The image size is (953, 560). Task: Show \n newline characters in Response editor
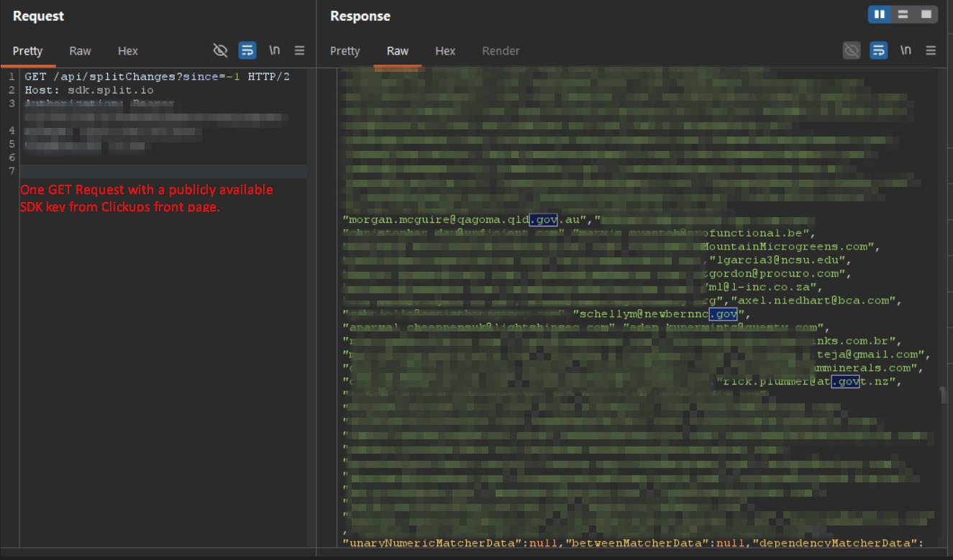click(906, 50)
